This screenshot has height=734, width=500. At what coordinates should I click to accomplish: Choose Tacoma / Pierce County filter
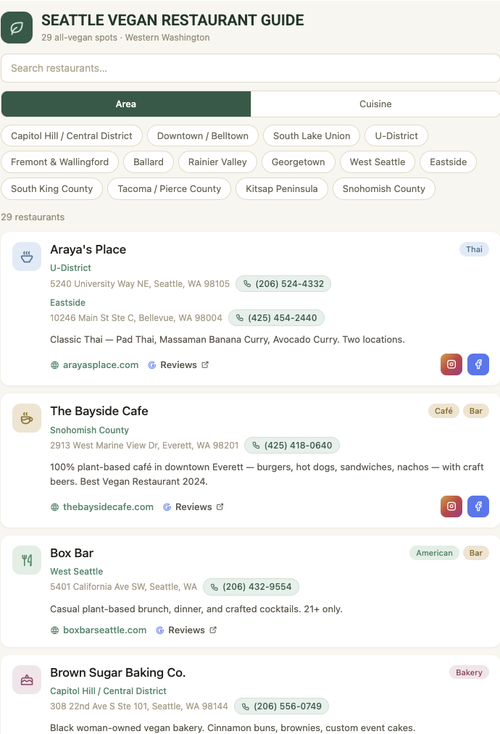point(169,189)
